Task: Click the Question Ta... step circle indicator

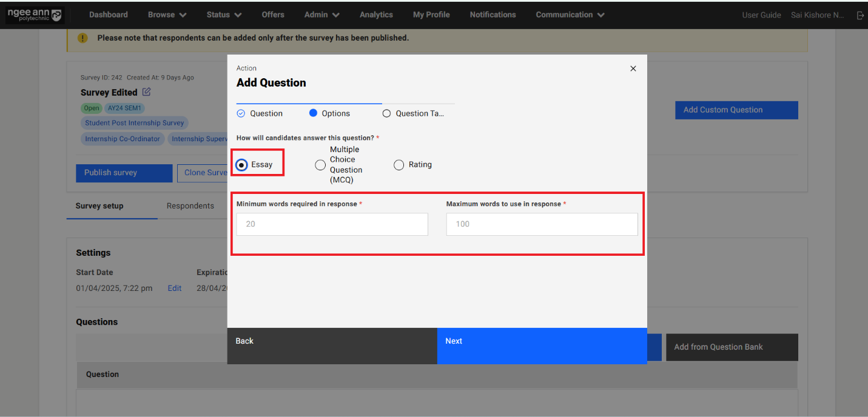Action: tap(386, 113)
